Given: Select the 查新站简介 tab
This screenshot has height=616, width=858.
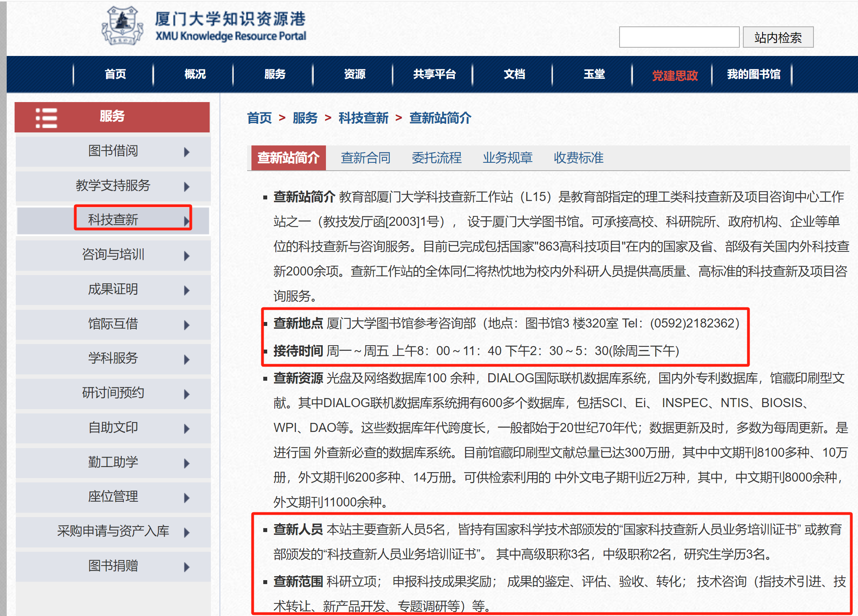Looking at the screenshot, I should [x=288, y=158].
